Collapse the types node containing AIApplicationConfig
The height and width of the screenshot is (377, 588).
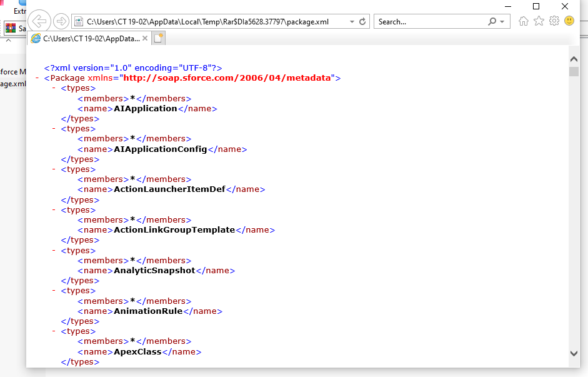tap(54, 129)
